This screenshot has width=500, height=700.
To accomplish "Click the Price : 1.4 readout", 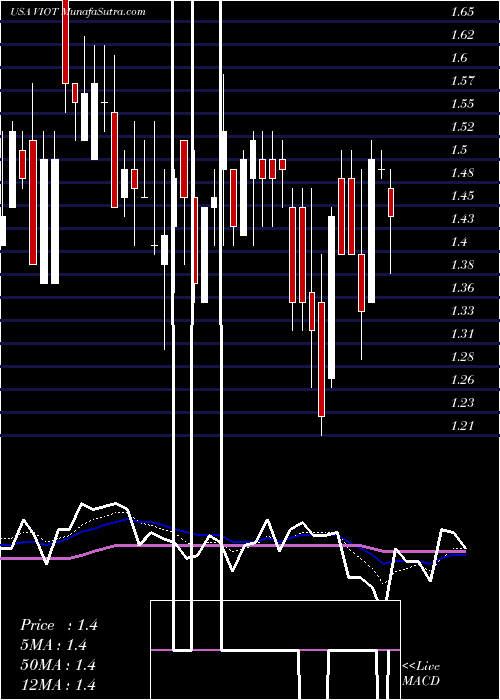I will (58, 625).
